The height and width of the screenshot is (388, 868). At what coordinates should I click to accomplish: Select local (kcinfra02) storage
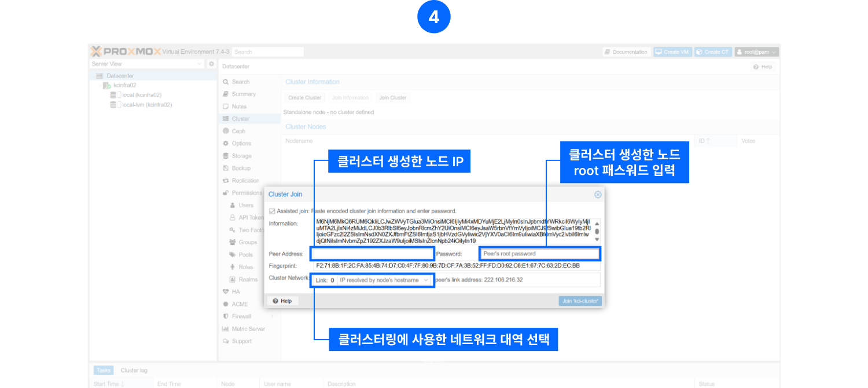click(x=141, y=95)
